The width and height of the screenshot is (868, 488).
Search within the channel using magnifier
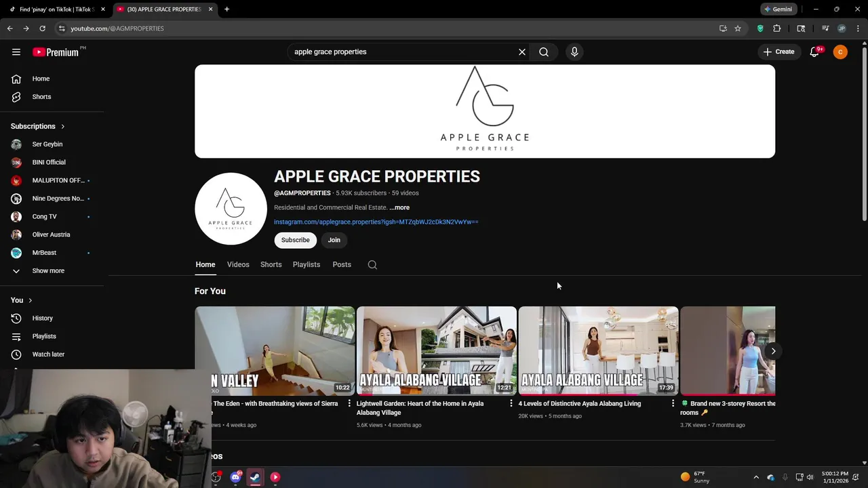coord(372,265)
